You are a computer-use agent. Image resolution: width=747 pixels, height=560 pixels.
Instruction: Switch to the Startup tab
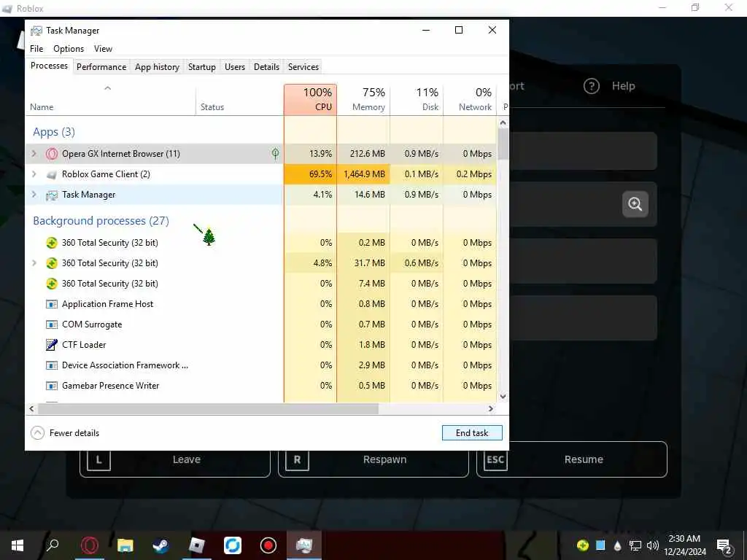(201, 66)
